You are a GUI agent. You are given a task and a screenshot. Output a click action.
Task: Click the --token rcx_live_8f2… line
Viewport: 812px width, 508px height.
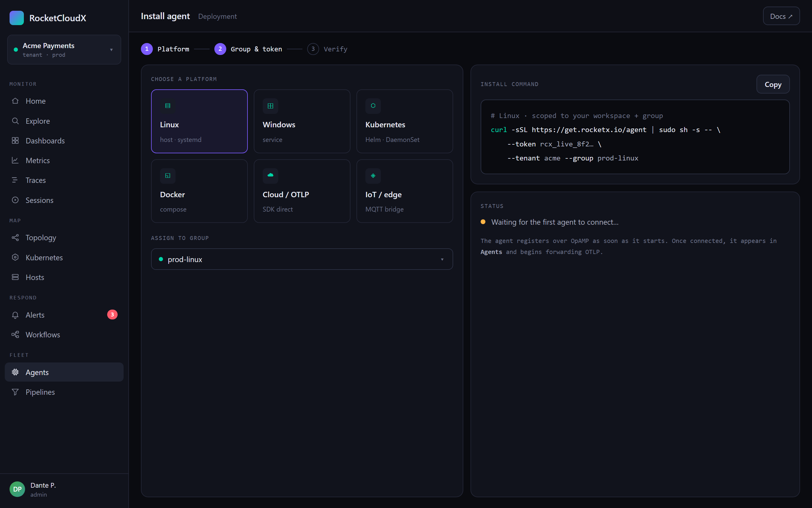554,144
